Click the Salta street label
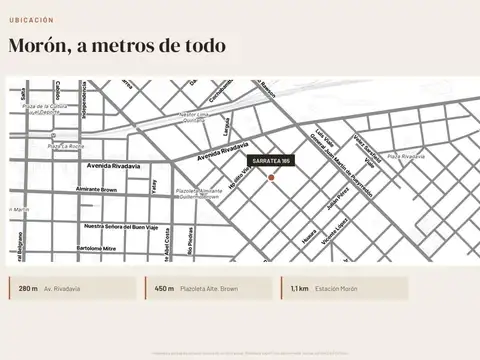This screenshot has height=360, width=480. [23, 94]
